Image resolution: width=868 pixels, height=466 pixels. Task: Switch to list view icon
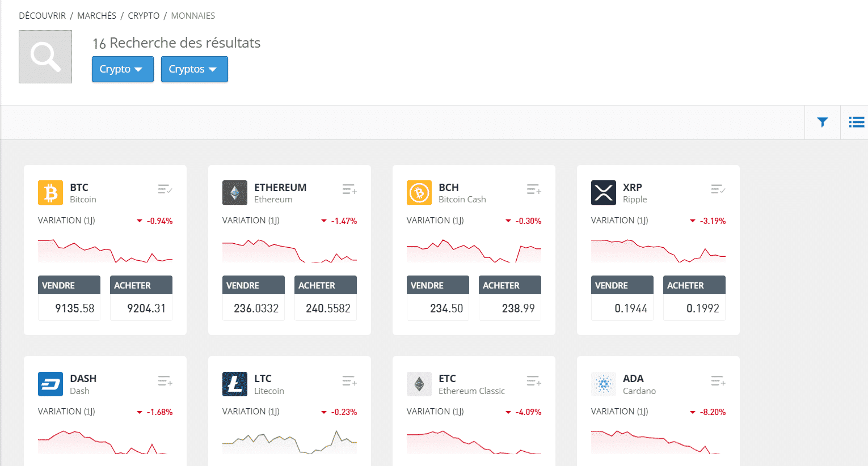click(857, 122)
